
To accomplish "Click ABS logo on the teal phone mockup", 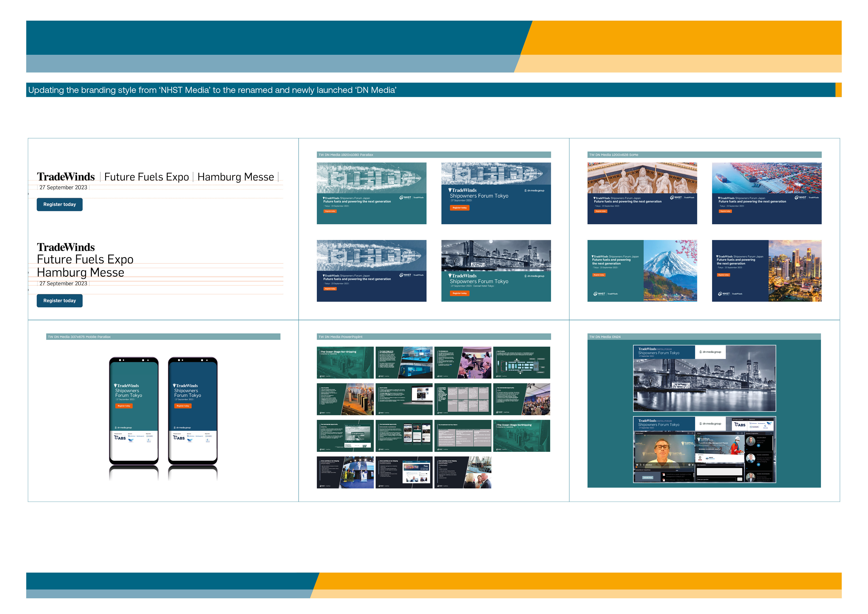I will click(120, 438).
